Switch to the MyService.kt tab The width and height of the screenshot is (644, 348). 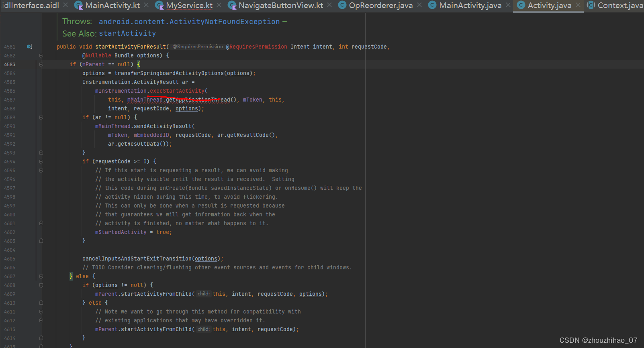189,5
